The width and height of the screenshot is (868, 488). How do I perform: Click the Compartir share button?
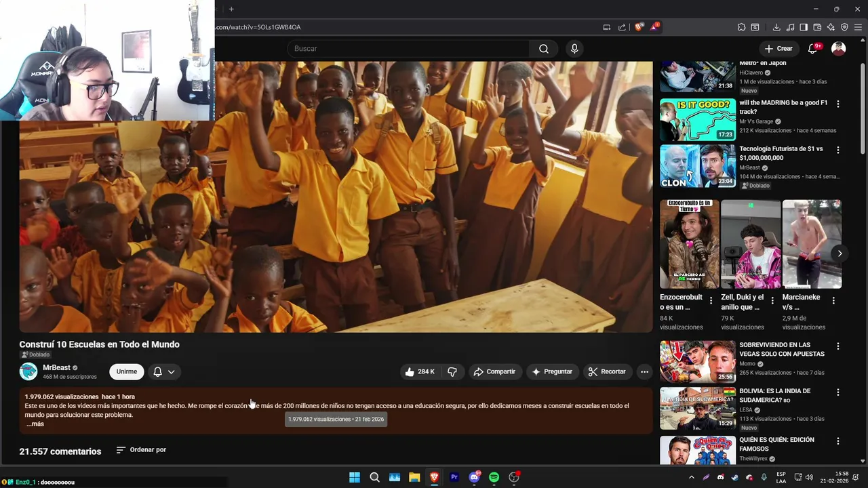click(x=494, y=371)
